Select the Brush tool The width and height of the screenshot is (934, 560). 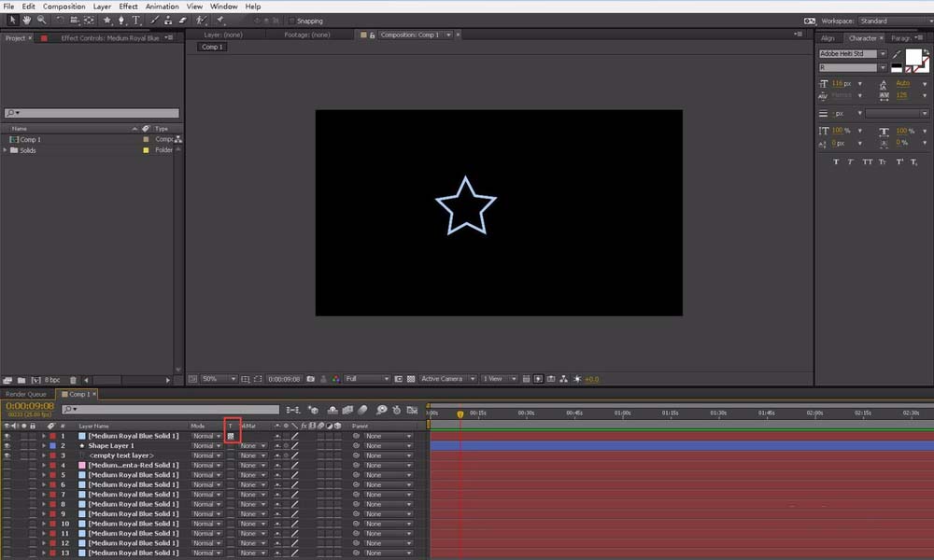click(154, 21)
